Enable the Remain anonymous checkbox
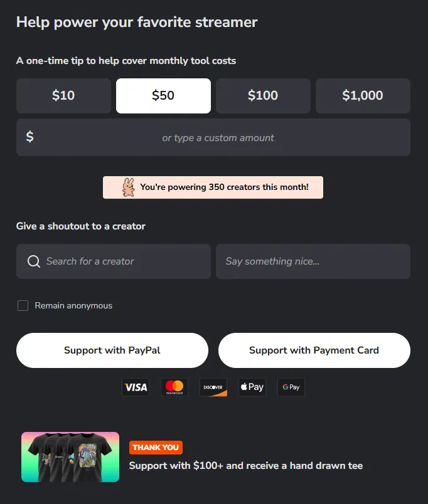 pyautogui.click(x=23, y=305)
